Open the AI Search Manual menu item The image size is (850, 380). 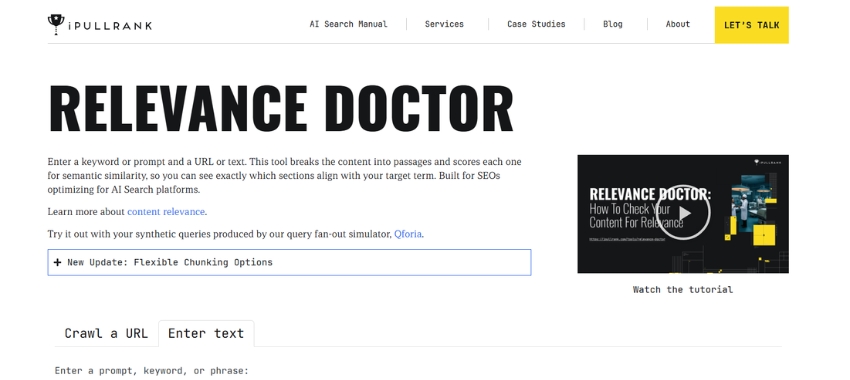[x=348, y=24]
